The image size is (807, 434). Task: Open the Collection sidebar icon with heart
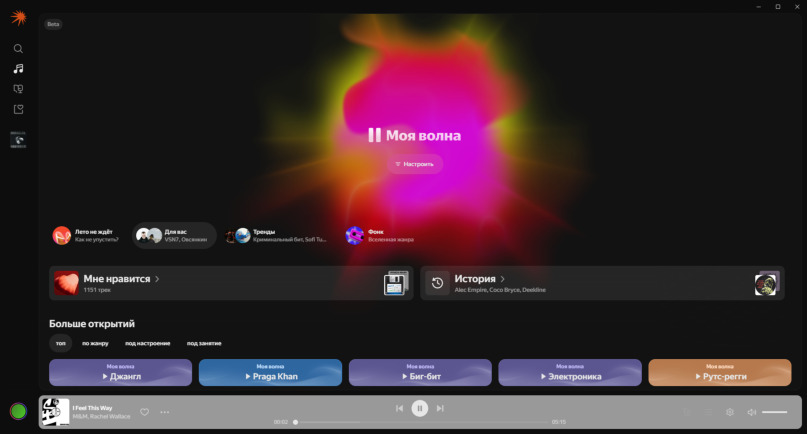point(18,109)
